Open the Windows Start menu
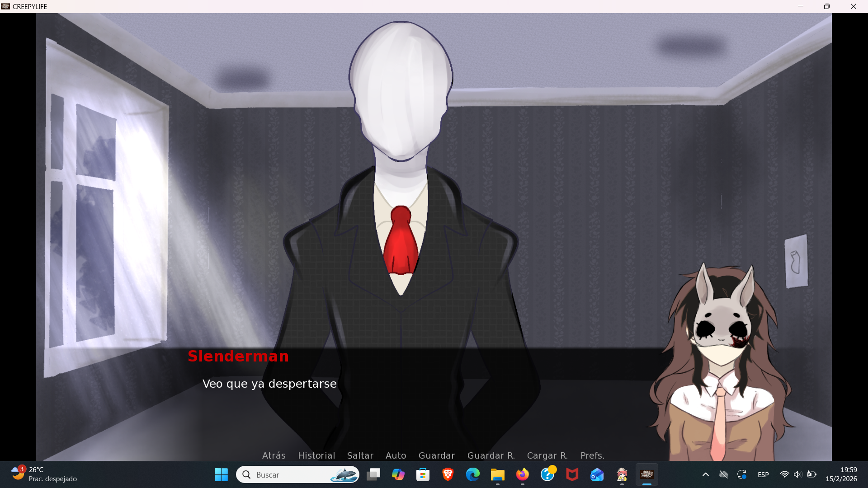This screenshot has height=488, width=868. pos(221,474)
